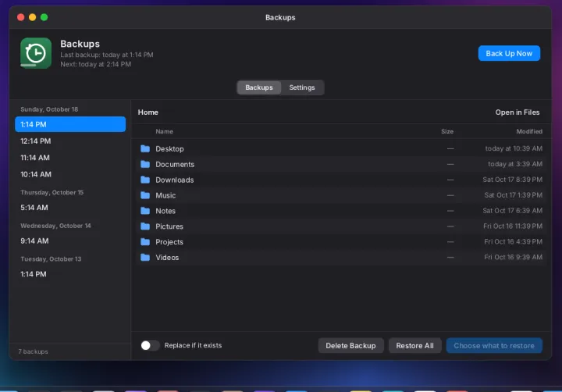This screenshot has height=392, width=562.
Task: Click the 'Wednesday, October 14' group header
Action: (x=55, y=226)
